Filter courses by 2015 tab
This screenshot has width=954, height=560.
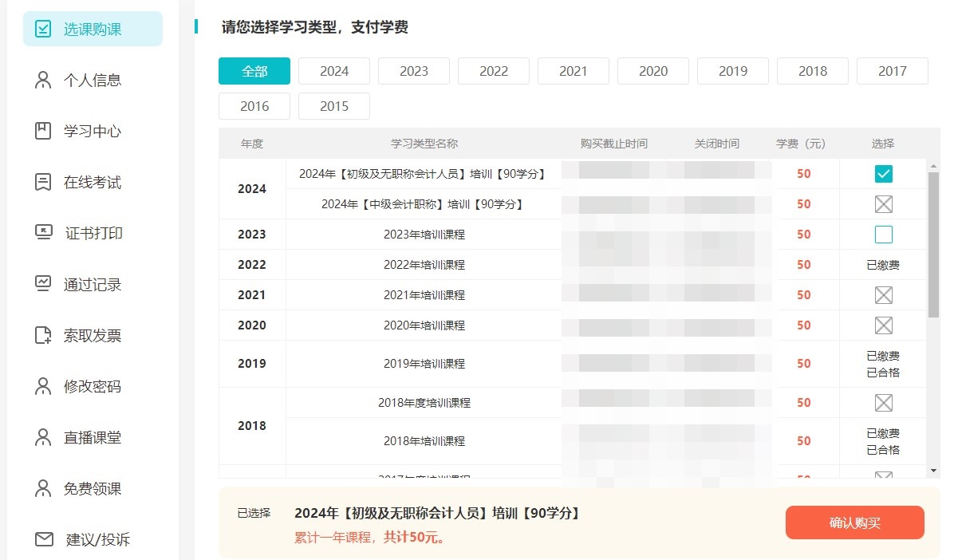(334, 107)
